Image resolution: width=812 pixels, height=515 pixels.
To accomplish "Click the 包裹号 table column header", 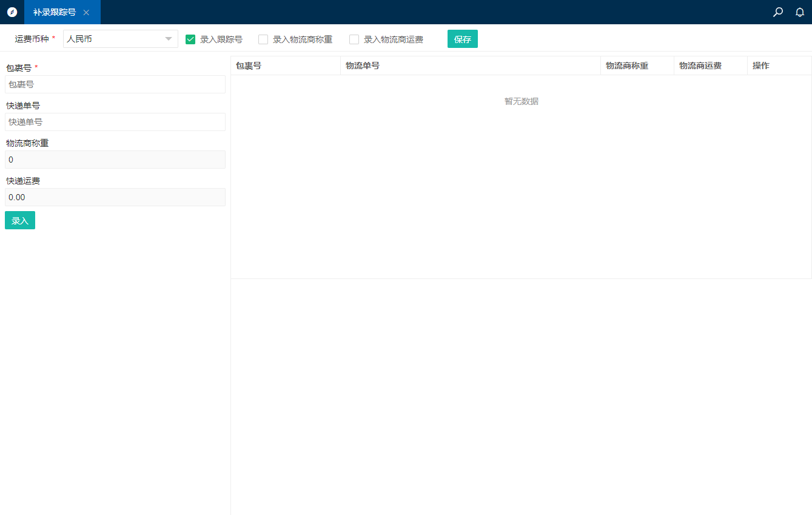I will point(249,66).
